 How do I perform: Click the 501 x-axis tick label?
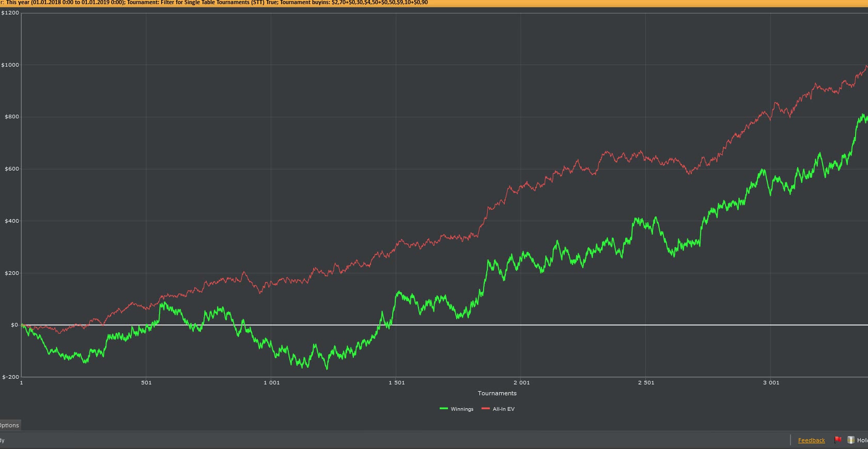pos(146,383)
